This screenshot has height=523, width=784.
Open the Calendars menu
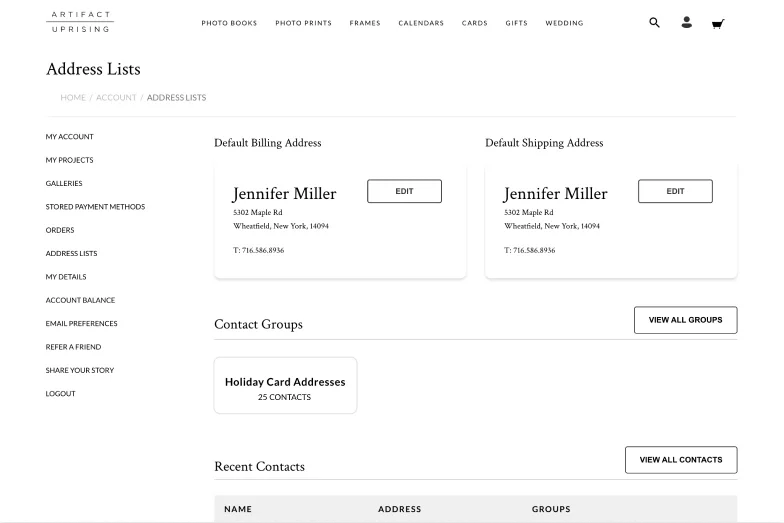[421, 23]
